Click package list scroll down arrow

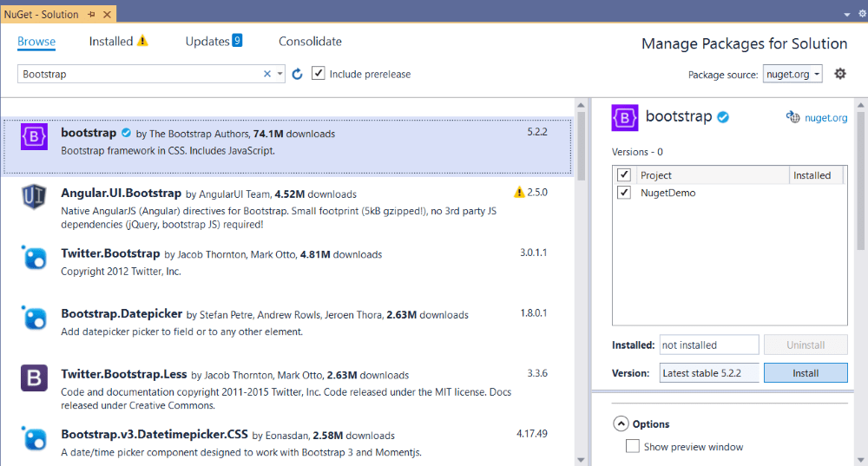581,459
